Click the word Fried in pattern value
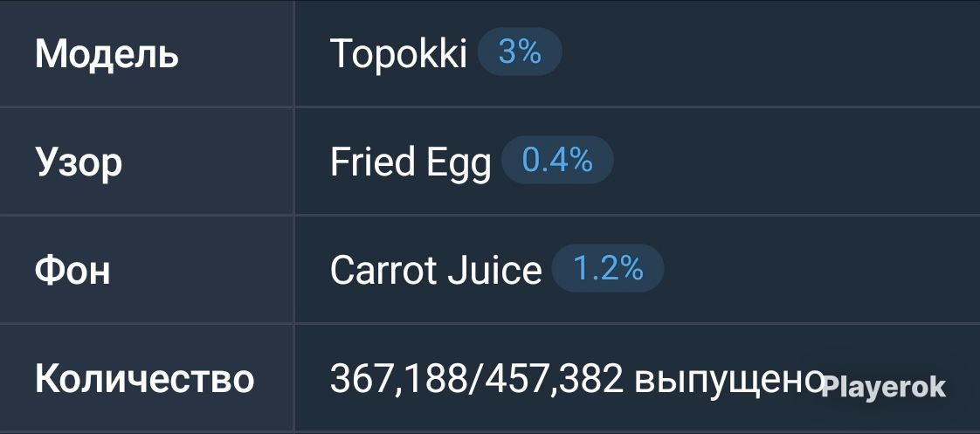The height and width of the screenshot is (434, 980). 372,161
